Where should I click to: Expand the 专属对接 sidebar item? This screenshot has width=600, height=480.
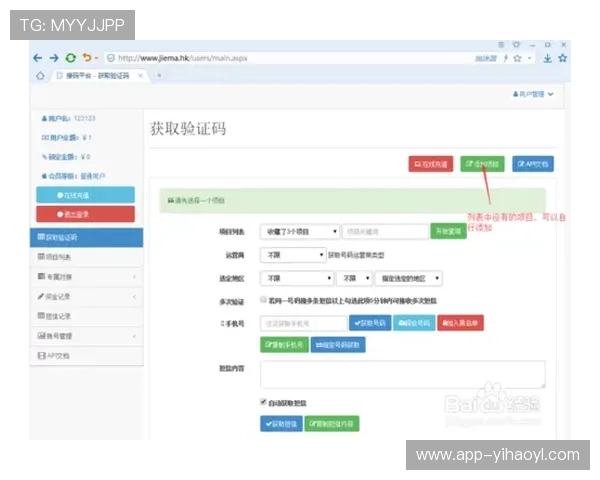[86, 277]
